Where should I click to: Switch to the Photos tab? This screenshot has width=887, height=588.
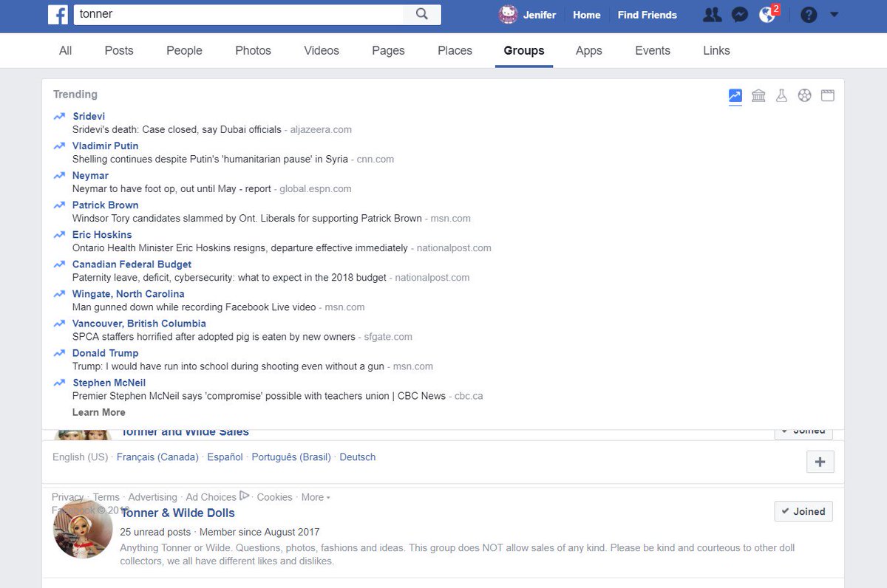pyautogui.click(x=253, y=50)
